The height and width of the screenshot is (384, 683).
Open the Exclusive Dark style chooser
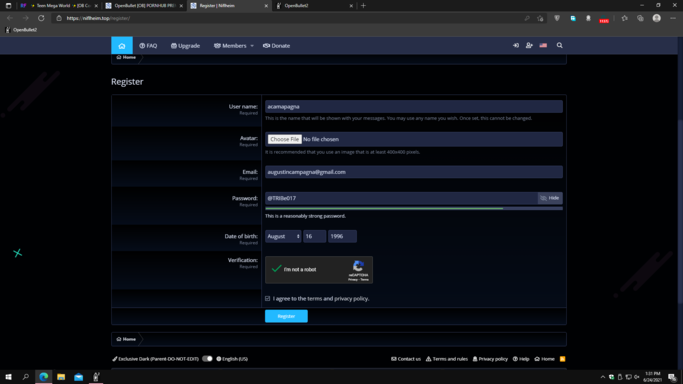coord(156,359)
